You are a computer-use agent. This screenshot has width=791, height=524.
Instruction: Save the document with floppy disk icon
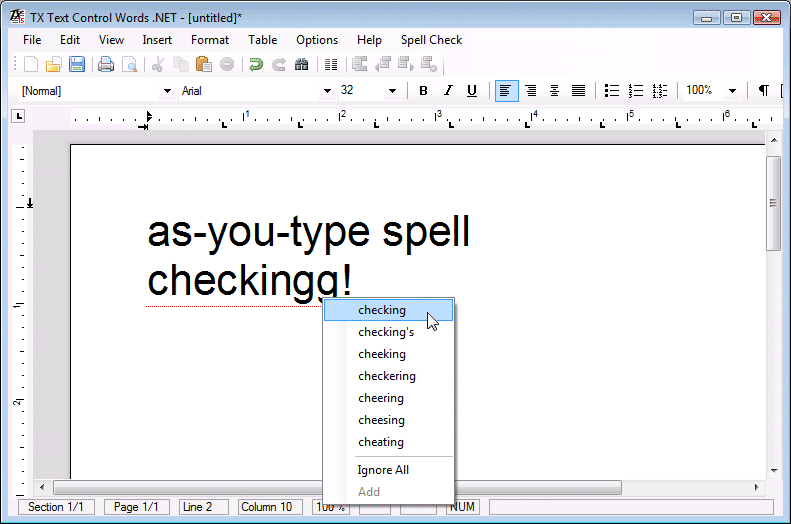(77, 65)
